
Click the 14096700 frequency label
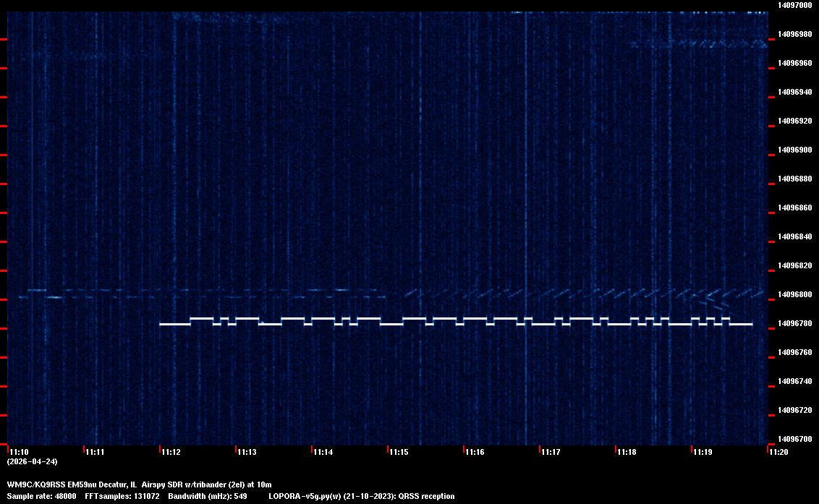[x=794, y=439]
